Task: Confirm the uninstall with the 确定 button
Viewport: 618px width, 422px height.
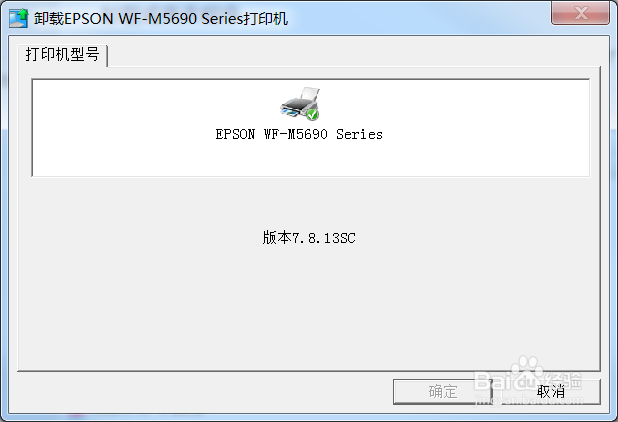Action: tap(443, 392)
